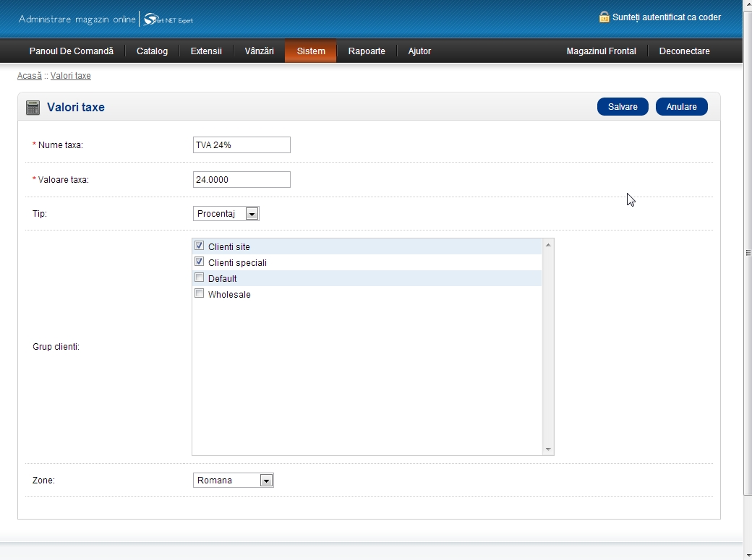Screen dimensions: 752x560
Task: Open the Sistem menu
Action: [311, 51]
